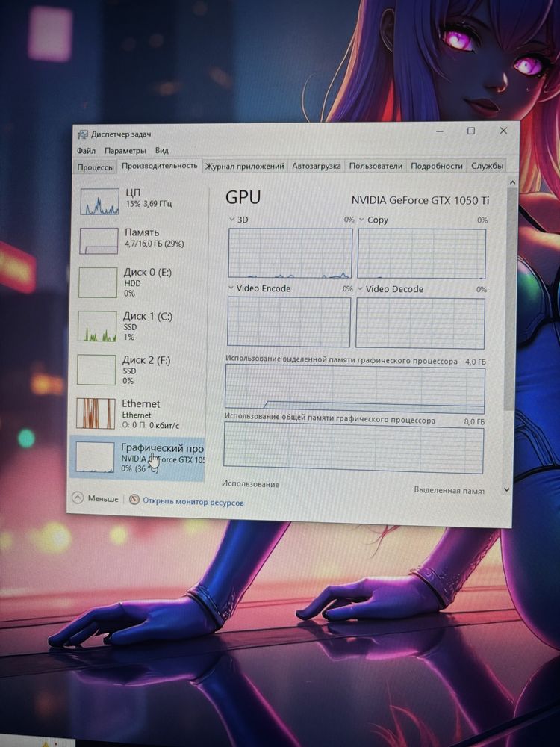The image size is (560, 747).
Task: Expand the Video Encode engine dropdown
Action: tap(231, 288)
